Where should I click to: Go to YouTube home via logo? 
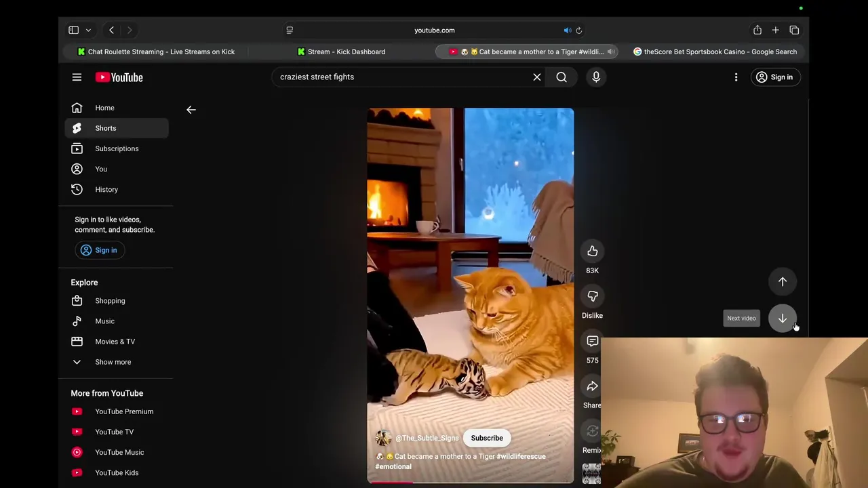[x=119, y=77]
